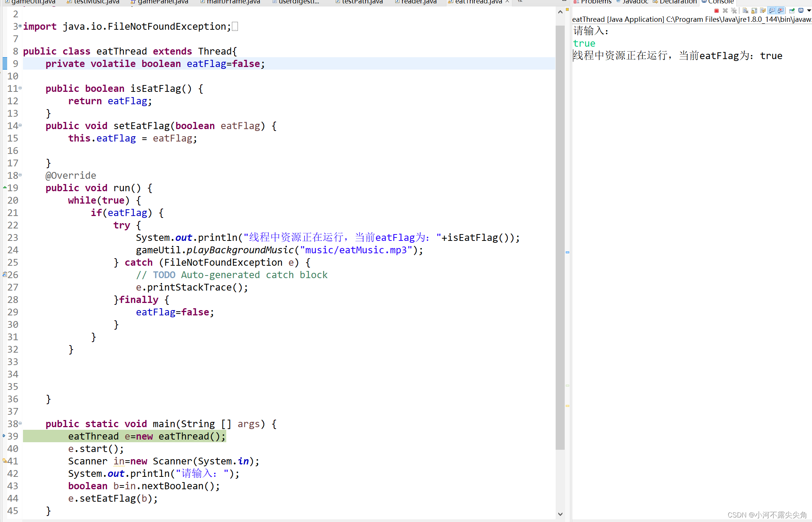Click the editor vertical scrollbar thumb
This screenshot has height=522, width=812.
pyautogui.click(x=560, y=237)
